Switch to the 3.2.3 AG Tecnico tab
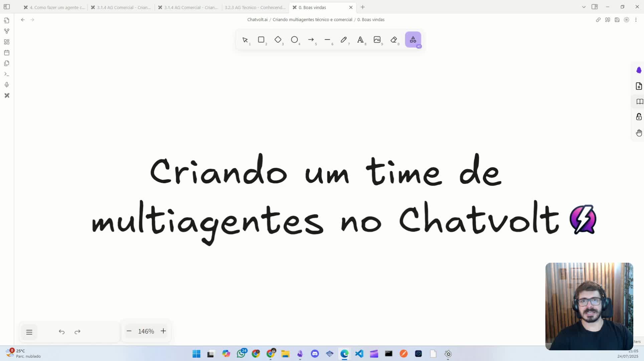The image size is (644, 361). pyautogui.click(x=255, y=7)
